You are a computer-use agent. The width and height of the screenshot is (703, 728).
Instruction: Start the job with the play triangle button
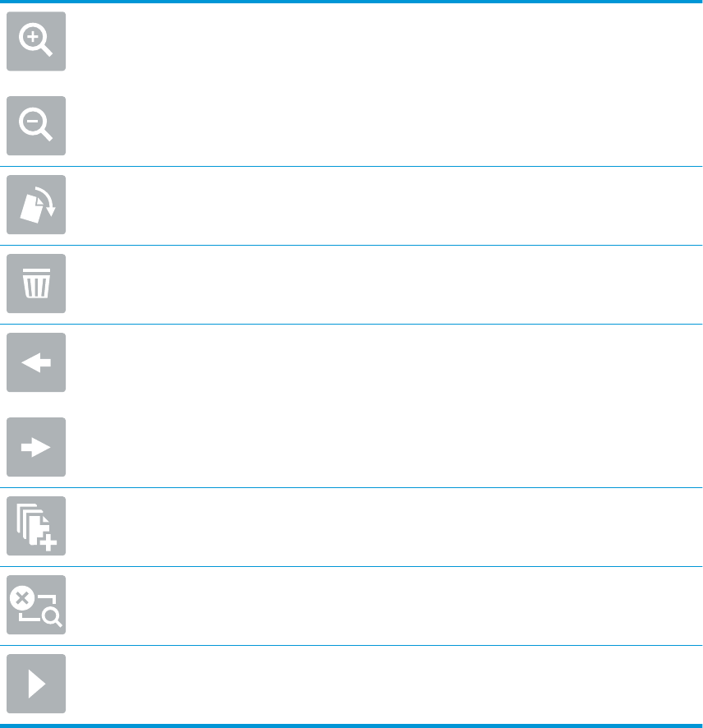coord(36,684)
